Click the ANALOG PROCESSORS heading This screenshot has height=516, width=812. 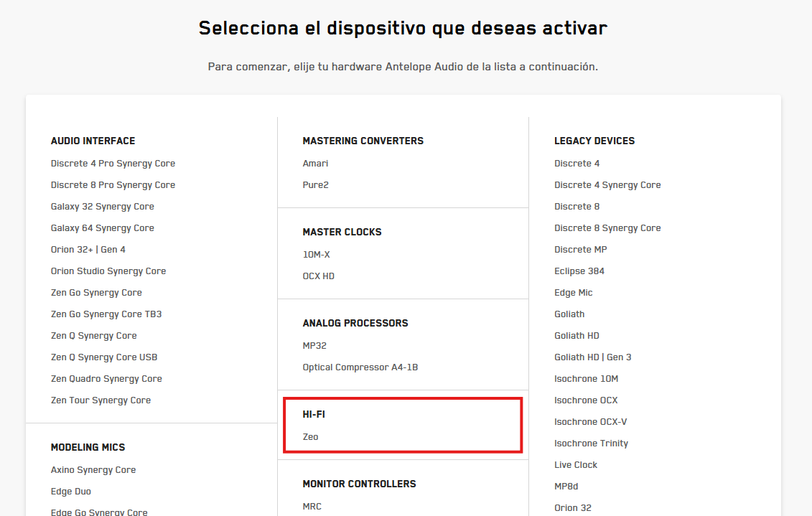click(x=355, y=323)
